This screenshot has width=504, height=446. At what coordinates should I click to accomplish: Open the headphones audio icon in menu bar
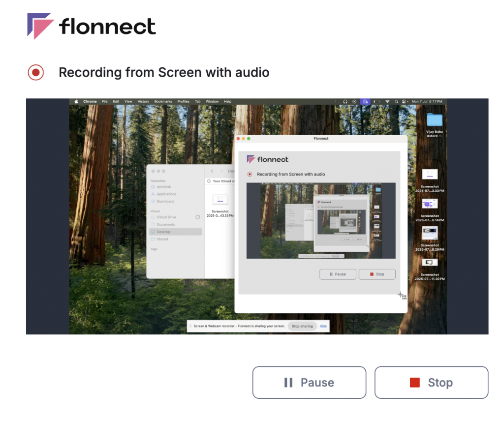[x=345, y=101]
